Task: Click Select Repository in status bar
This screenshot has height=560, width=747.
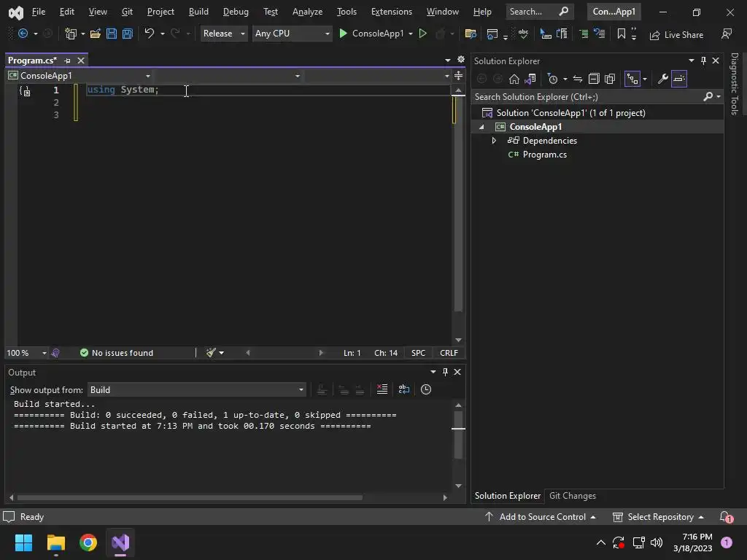Action: point(658,517)
